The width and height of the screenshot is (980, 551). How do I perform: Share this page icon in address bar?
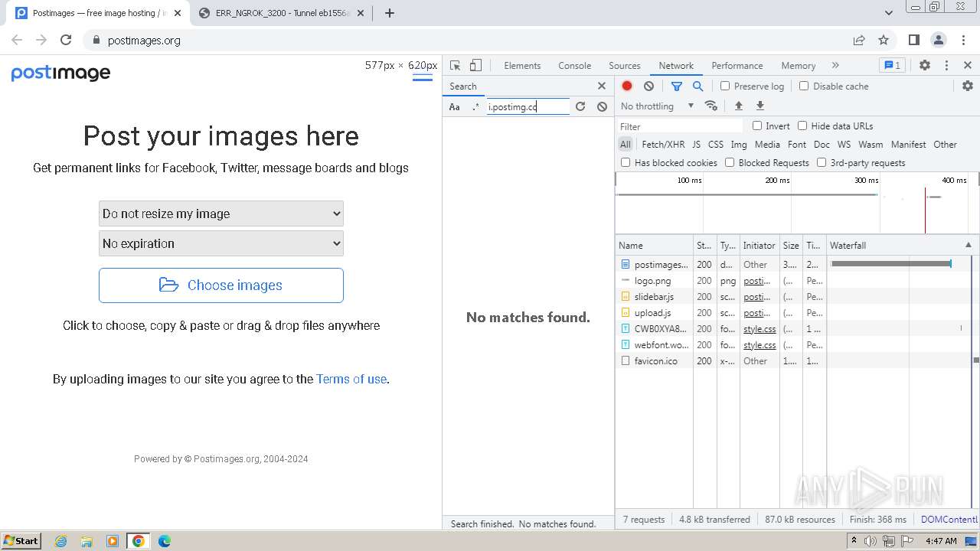(859, 40)
